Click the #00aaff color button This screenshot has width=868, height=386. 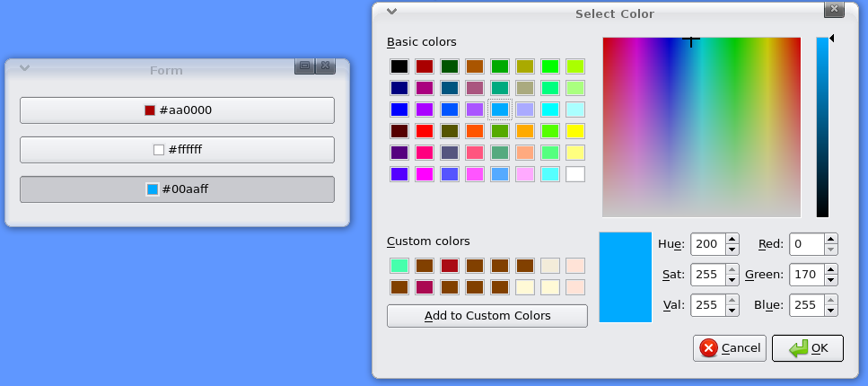click(x=177, y=189)
